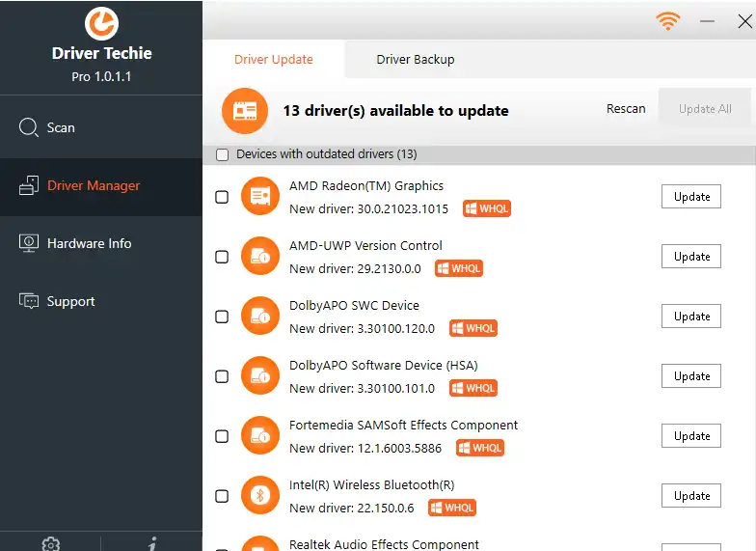
Task: Click the AMD Radeon Graphics device icon
Action: tap(259, 197)
